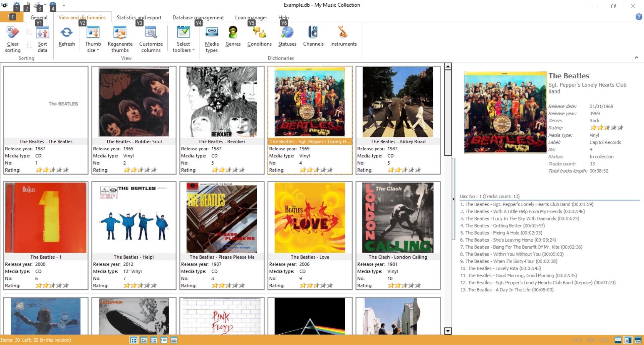Place details panel at the bottom layout
The height and width of the screenshot is (345, 644).
(618, 340)
